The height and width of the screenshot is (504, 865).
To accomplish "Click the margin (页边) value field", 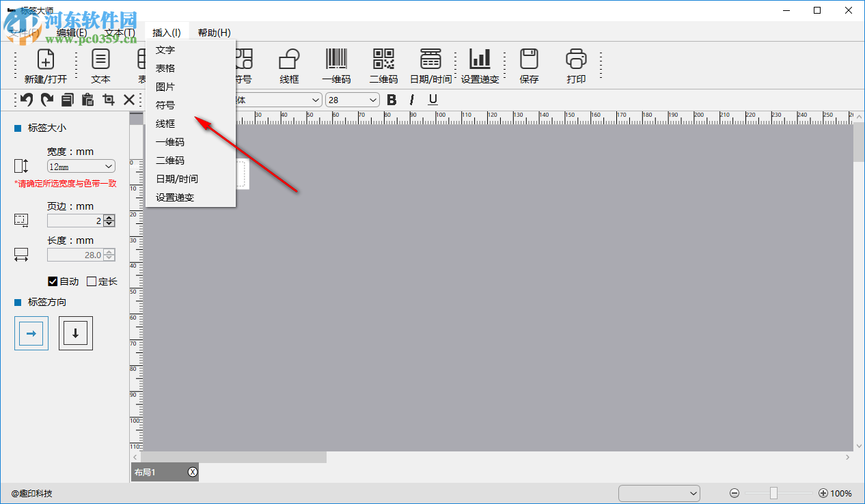I will pyautogui.click(x=75, y=221).
